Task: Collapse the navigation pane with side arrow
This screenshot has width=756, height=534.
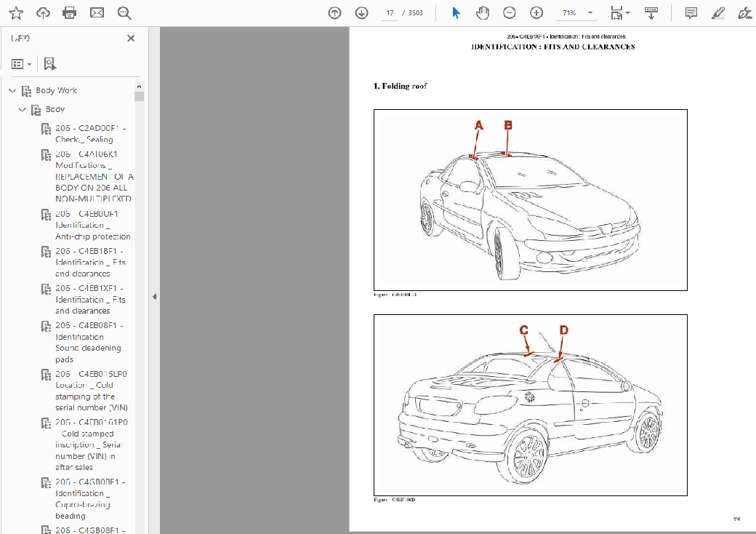Action: point(154,297)
